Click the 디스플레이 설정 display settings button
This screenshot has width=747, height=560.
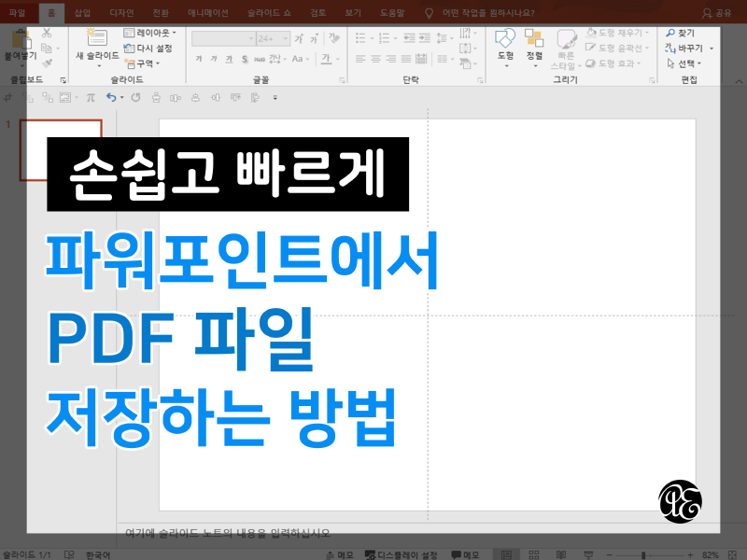click(402, 554)
